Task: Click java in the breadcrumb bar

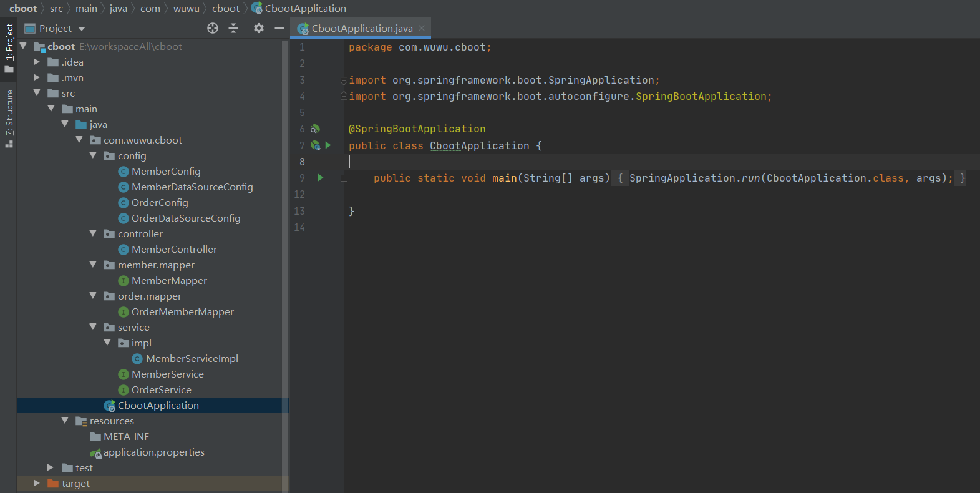Action: (x=118, y=8)
